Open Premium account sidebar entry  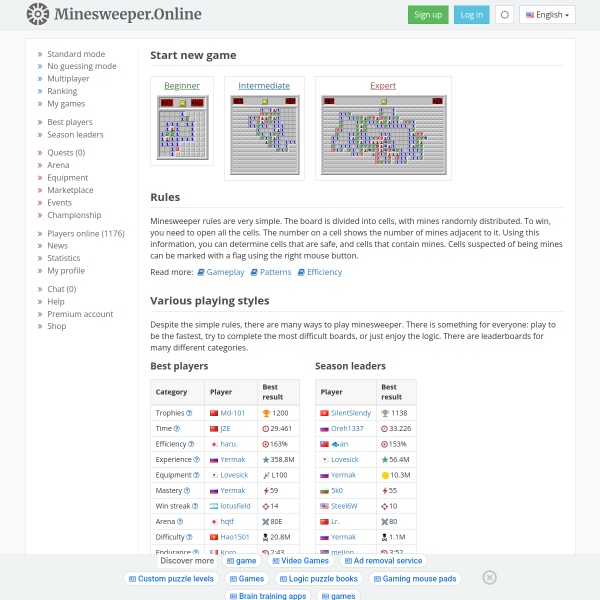tap(80, 314)
